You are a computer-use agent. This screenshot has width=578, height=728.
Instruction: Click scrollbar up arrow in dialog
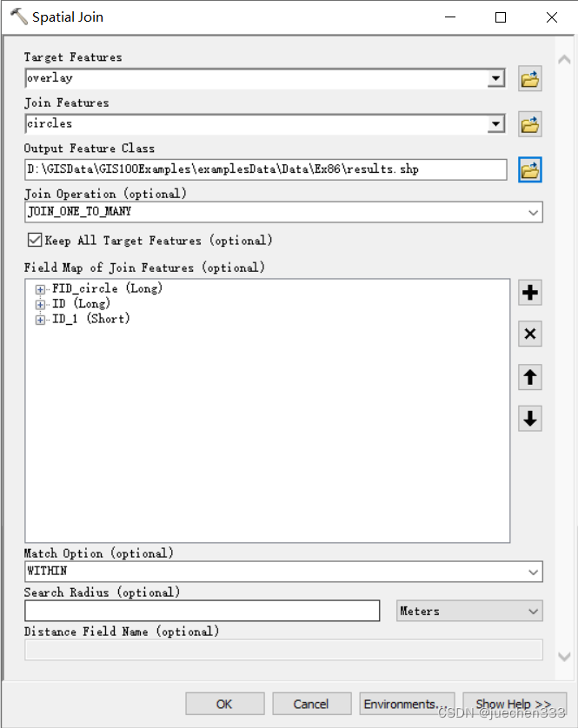tap(564, 60)
